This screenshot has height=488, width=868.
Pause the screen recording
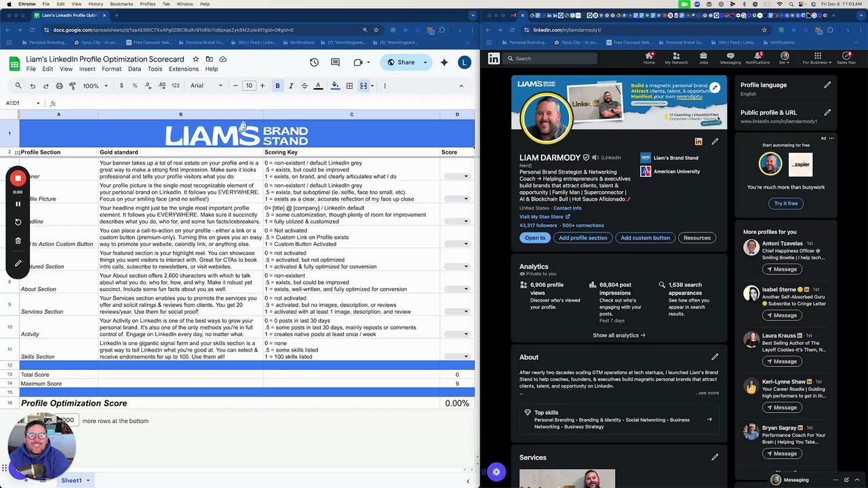click(x=18, y=204)
